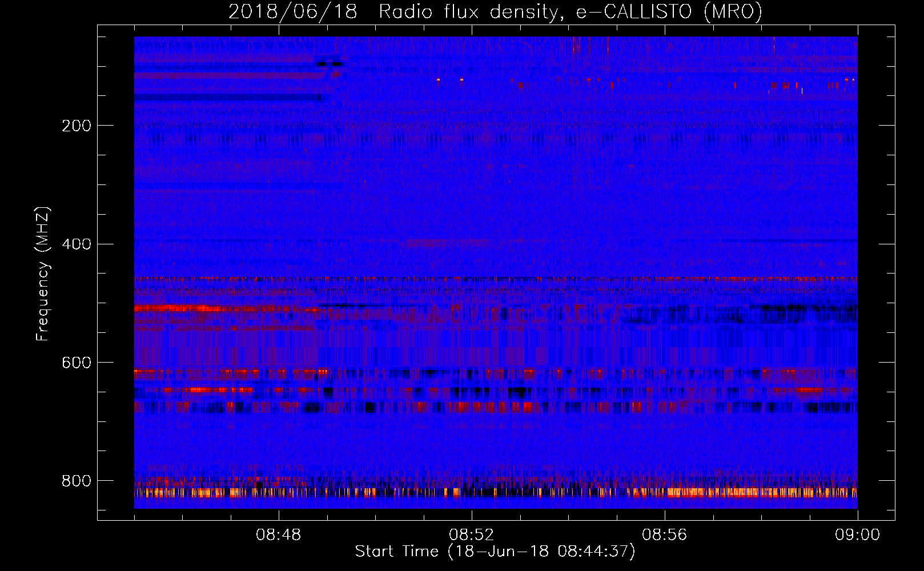Select the 400 frequency tick label
924x571 pixels.
(x=77, y=244)
